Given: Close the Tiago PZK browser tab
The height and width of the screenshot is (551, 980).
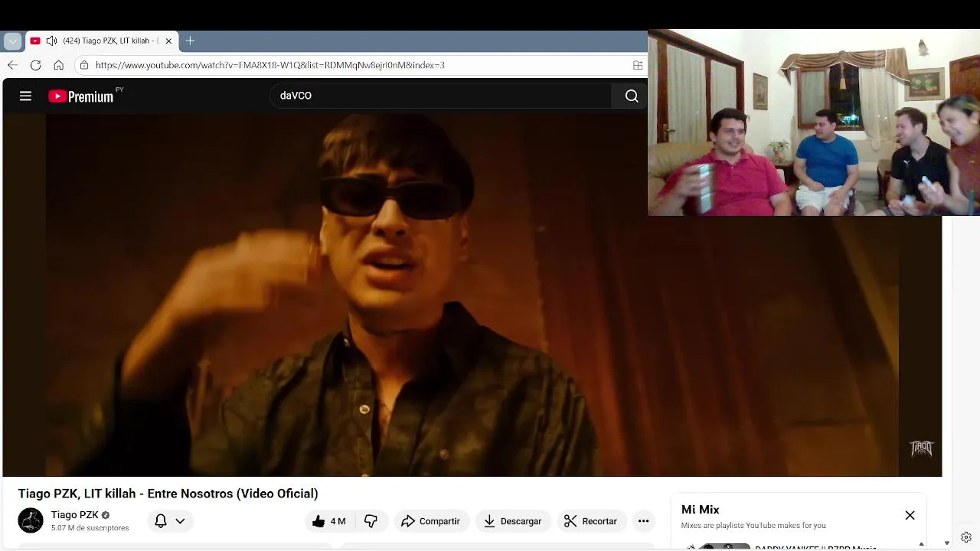Looking at the screenshot, I should coord(168,41).
